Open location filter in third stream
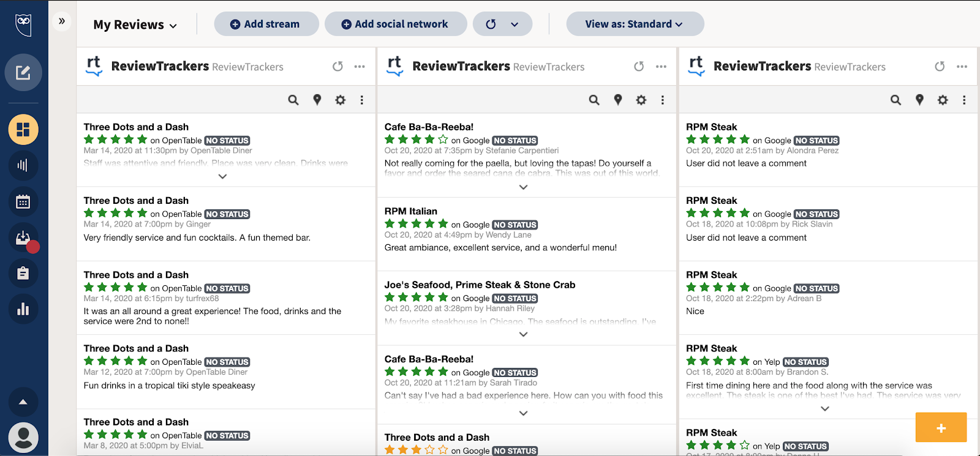 [x=919, y=100]
